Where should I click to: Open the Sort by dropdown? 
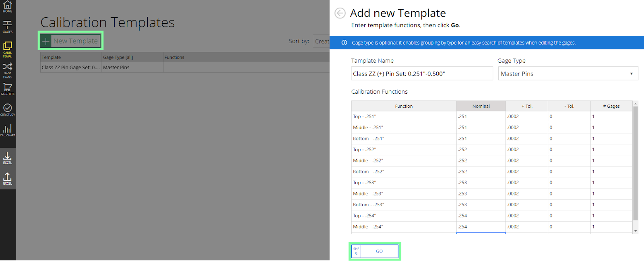point(321,41)
